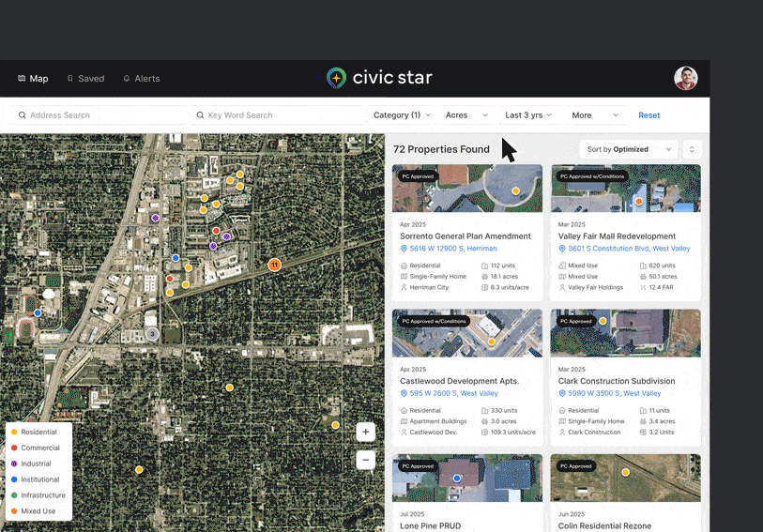Open the Colin Residential Rezone title

pos(604,525)
